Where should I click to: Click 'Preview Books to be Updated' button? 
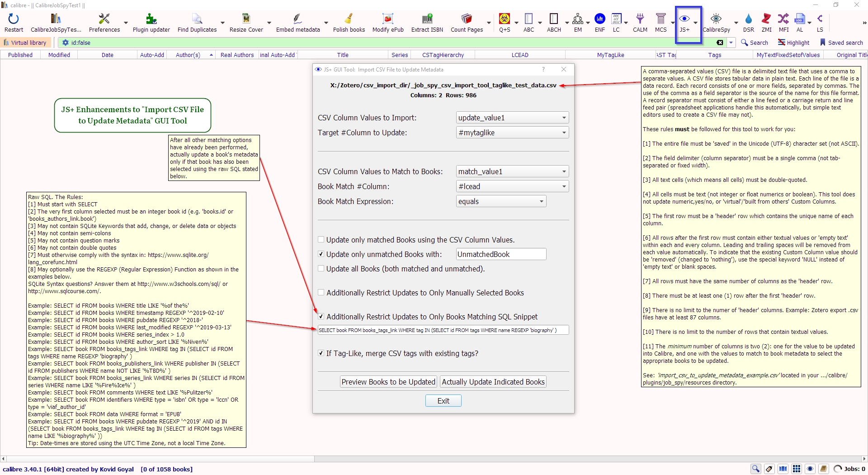388,382
